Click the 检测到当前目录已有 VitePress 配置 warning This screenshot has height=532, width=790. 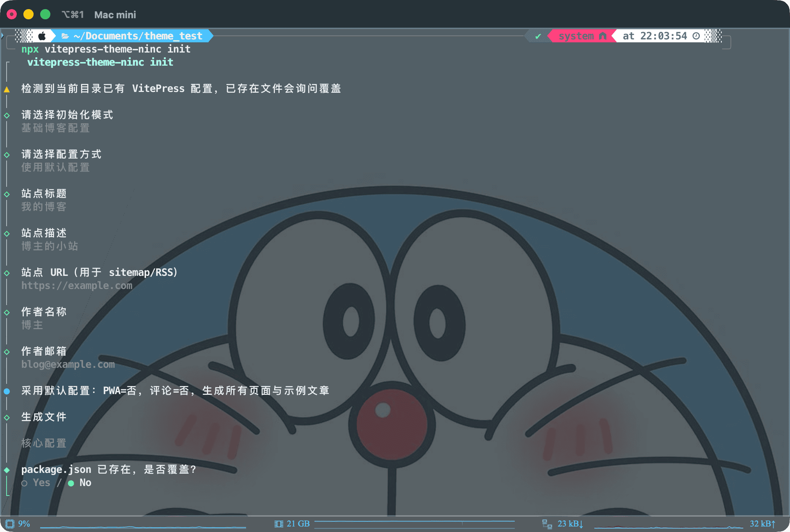181,88
